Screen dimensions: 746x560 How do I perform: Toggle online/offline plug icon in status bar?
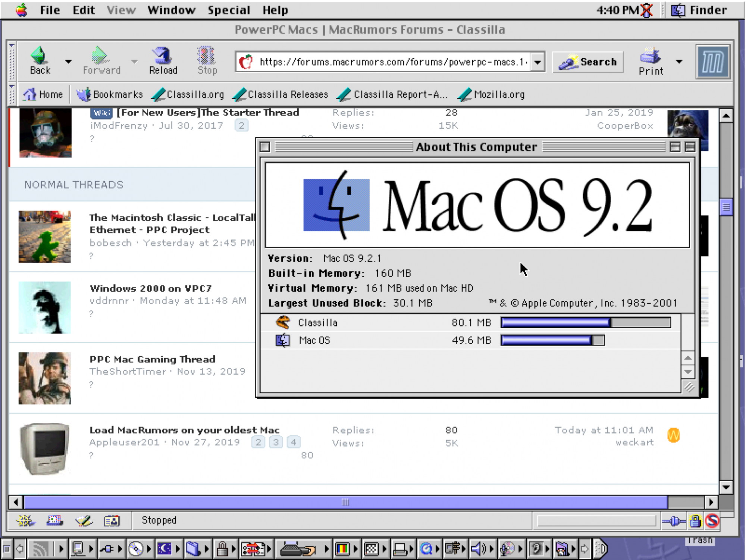674,521
